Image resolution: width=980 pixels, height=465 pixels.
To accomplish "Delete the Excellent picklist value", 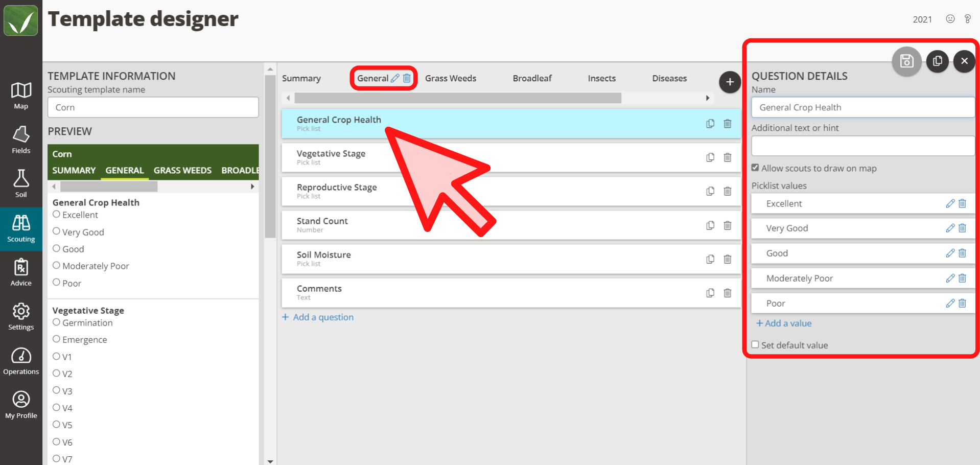I will tap(962, 203).
